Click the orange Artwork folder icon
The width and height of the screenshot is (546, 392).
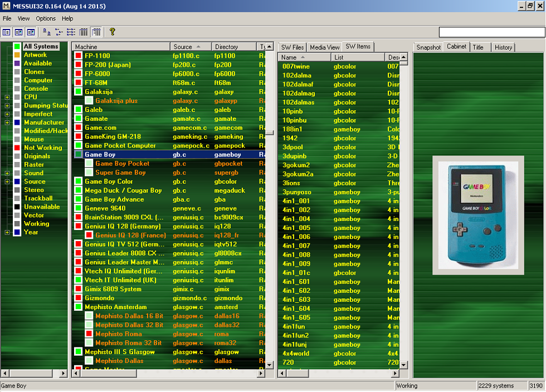(x=17, y=55)
